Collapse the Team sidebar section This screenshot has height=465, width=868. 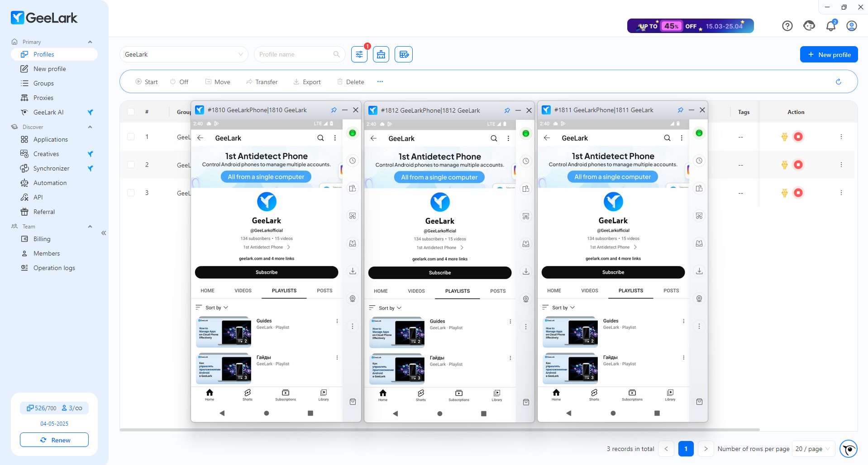point(90,227)
